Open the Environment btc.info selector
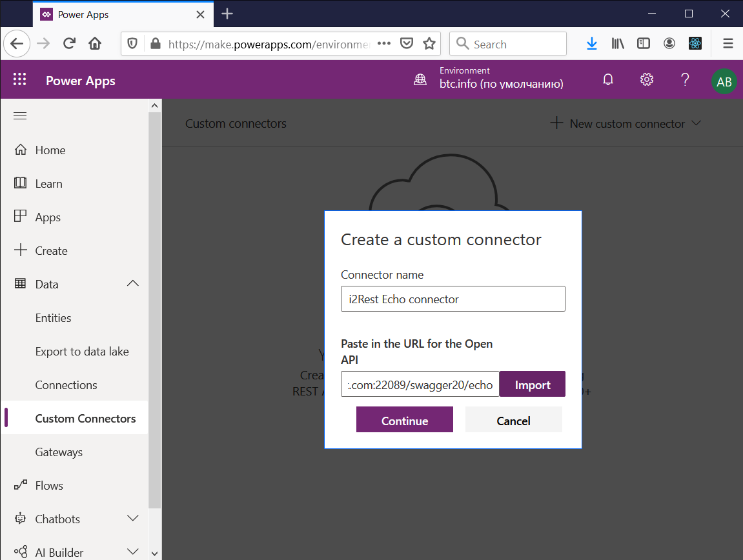Image resolution: width=743 pixels, height=560 pixels. click(x=502, y=78)
